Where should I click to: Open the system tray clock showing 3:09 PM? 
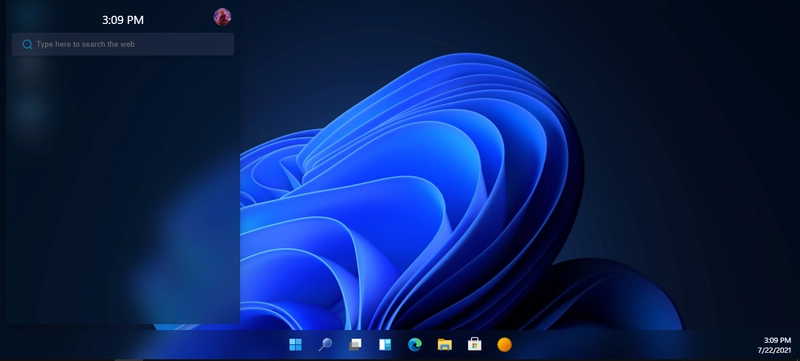tap(777, 340)
